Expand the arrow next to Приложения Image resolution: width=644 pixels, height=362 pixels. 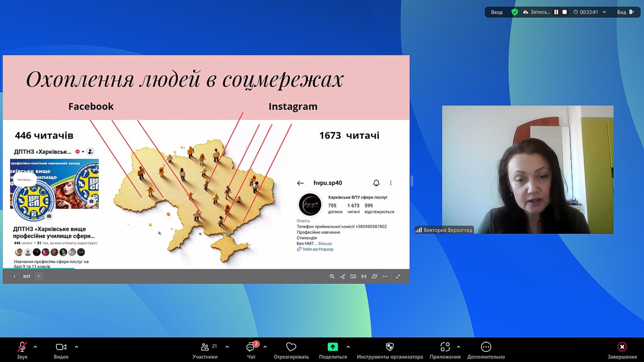click(458, 347)
